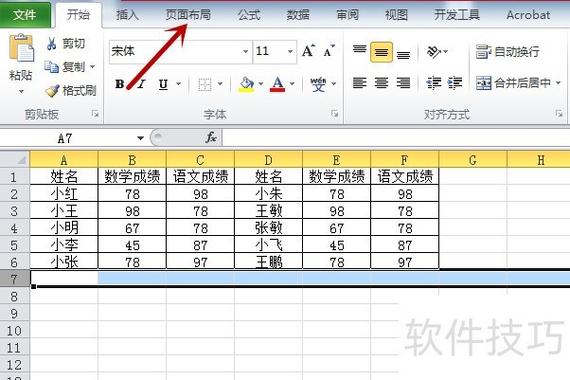This screenshot has height=380, width=570.
Task: Switch to the 审阅 tab
Action: pos(347,15)
